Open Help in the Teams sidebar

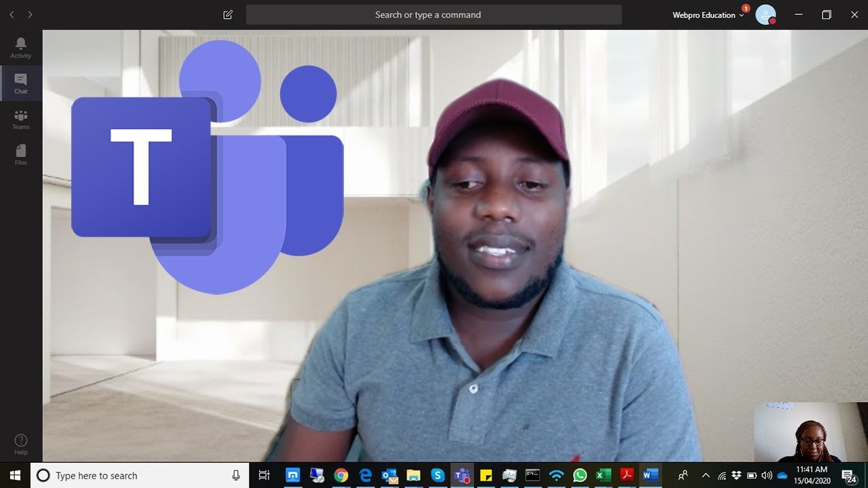point(21,444)
